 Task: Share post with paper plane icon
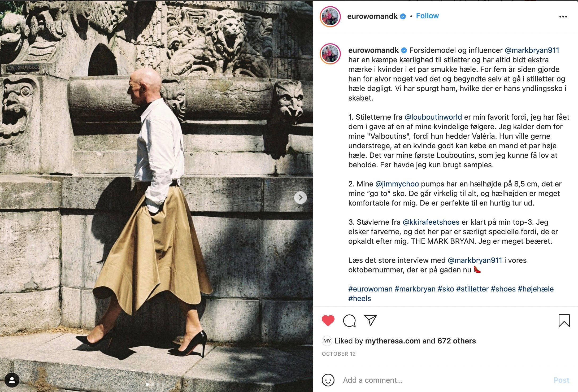[370, 320]
